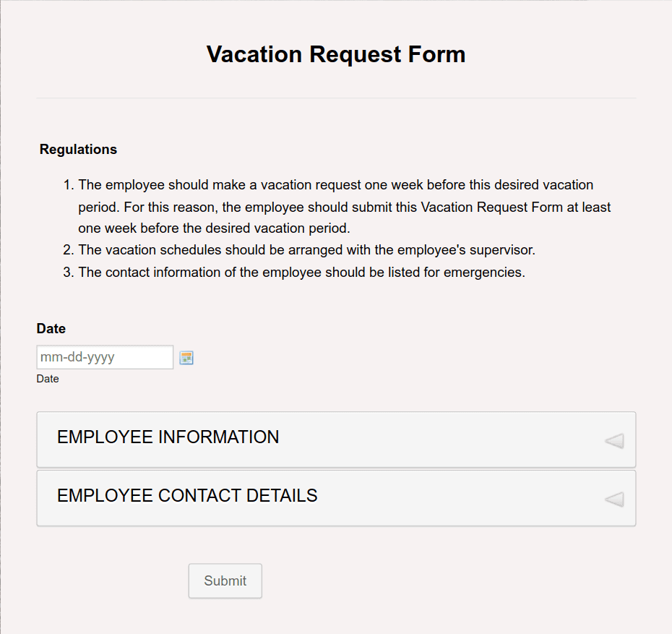Viewport: 672px width, 634px height.
Task: Click the Regulations heading
Action: pos(78,149)
